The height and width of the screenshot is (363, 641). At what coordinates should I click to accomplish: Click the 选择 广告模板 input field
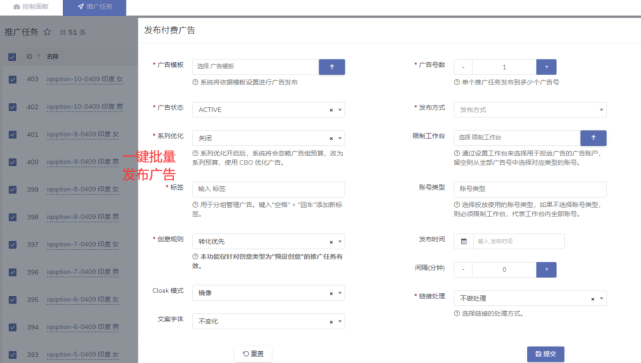[256, 67]
